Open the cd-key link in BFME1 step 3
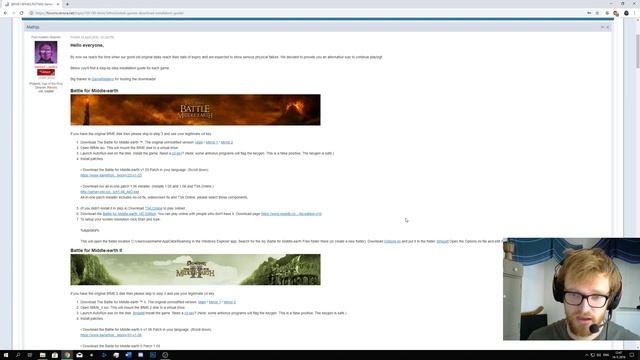This screenshot has width=640, height=360. pos(176,153)
